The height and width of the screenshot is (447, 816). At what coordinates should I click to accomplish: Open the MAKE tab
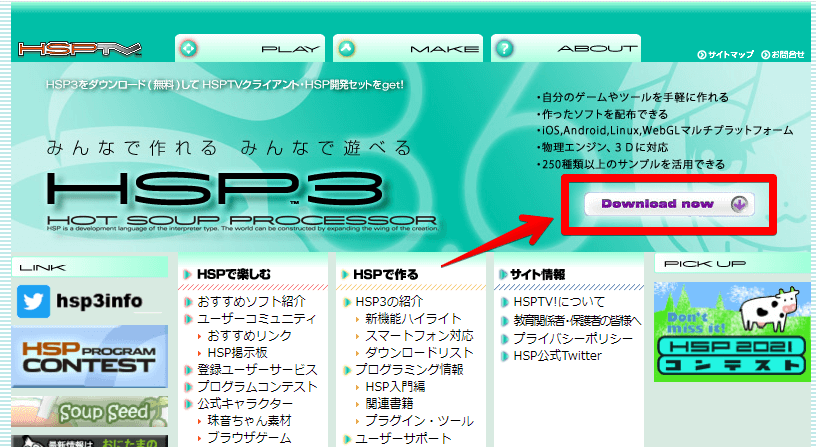click(x=408, y=48)
